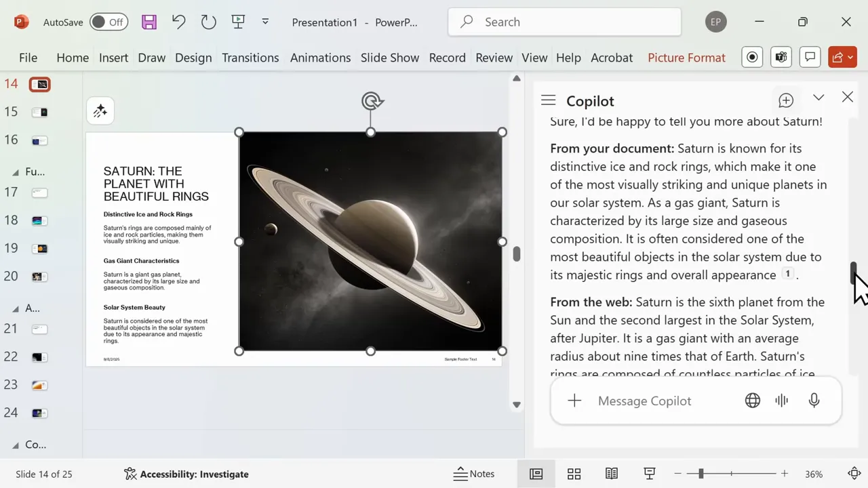Click in the Message Copilot input field
The height and width of the screenshot is (488, 868).
[644, 401]
